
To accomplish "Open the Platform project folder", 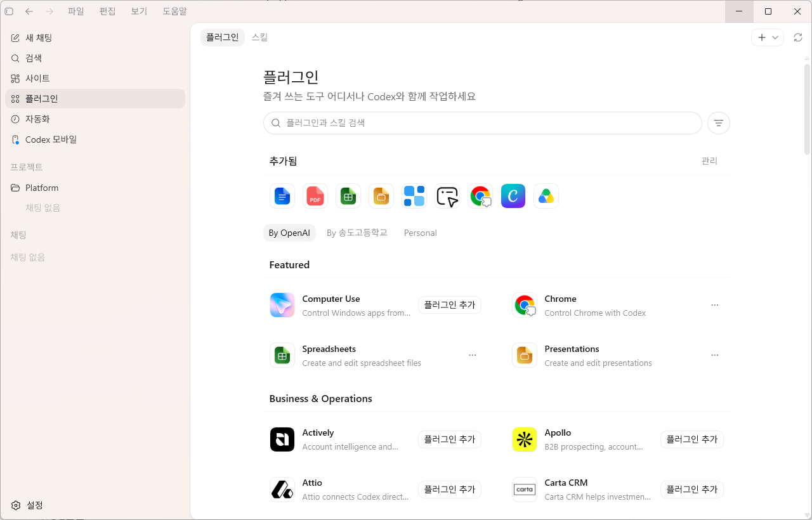I will pyautogui.click(x=95, y=188).
